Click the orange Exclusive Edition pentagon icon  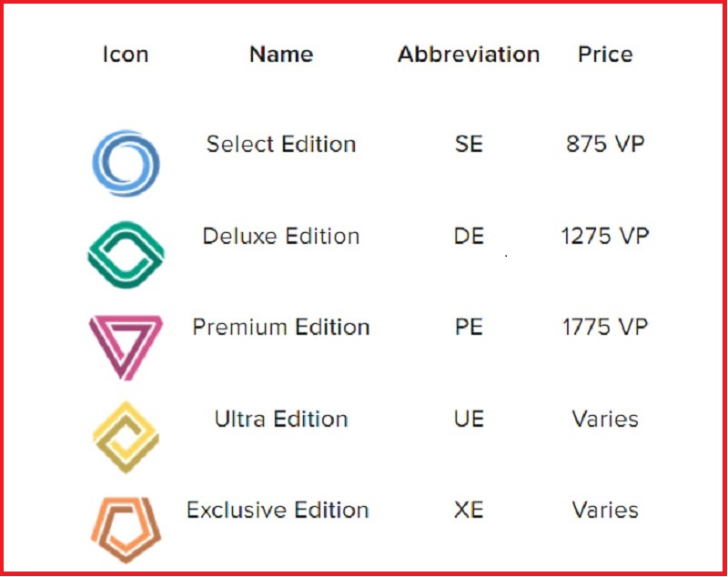point(126,530)
